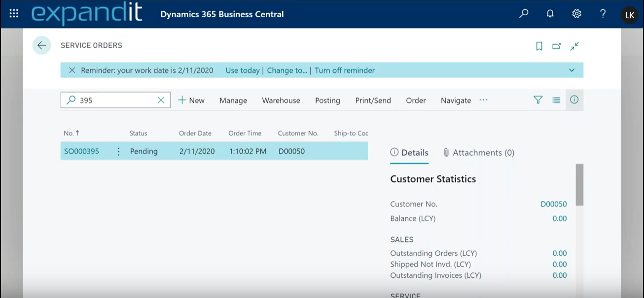Open this page in a new window

pyautogui.click(x=557, y=46)
